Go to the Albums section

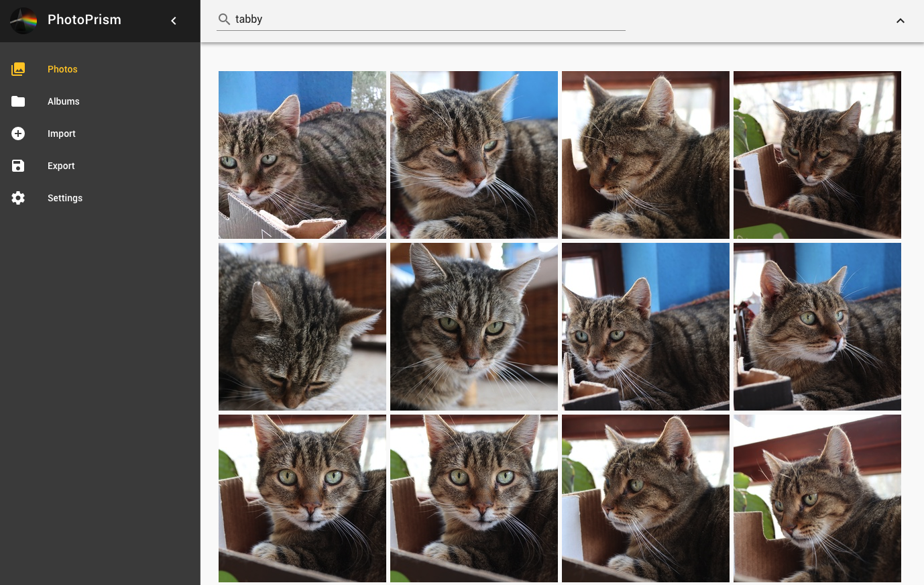click(63, 101)
